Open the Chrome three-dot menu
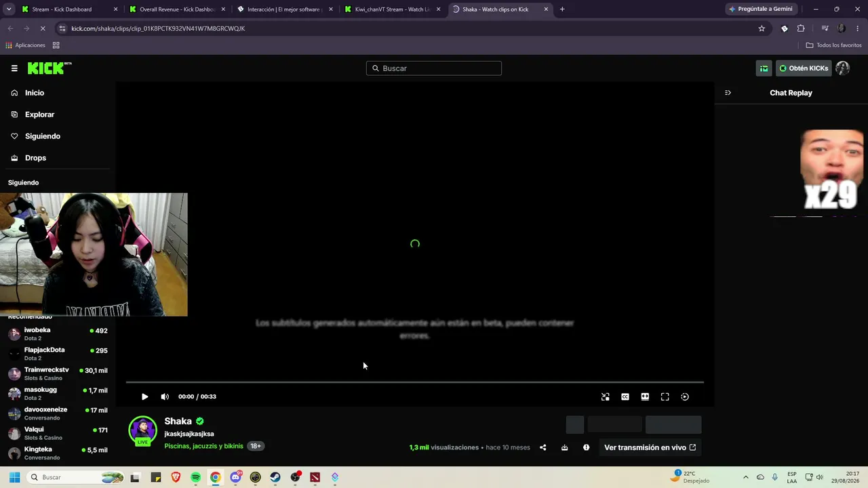The height and width of the screenshot is (488, 868). (x=858, y=28)
